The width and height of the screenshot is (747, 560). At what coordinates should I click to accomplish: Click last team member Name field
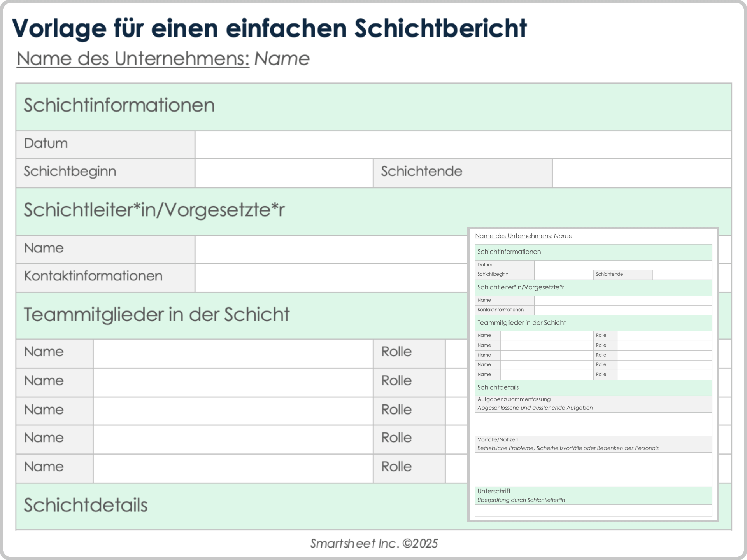tap(233, 468)
